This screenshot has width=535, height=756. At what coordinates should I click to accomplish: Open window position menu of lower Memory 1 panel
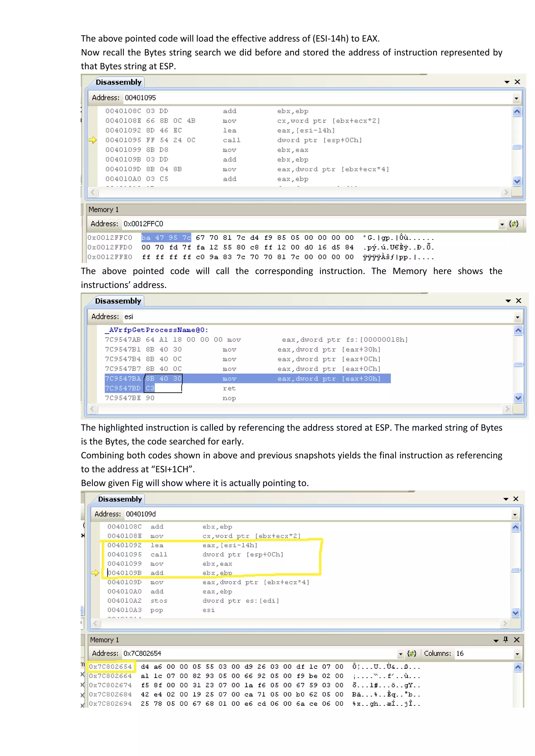tap(496, 640)
